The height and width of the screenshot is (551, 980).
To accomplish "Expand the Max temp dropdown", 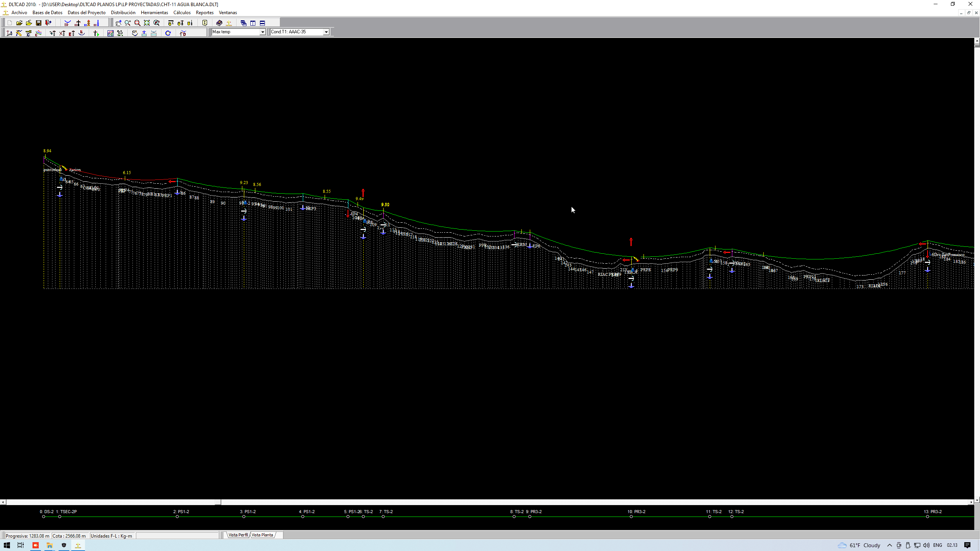I will pyautogui.click(x=263, y=32).
